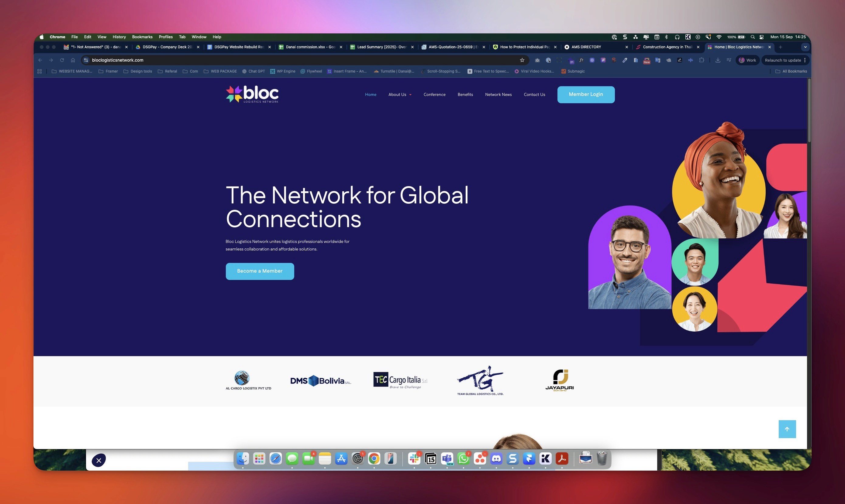The image size is (845, 504).
Task: Open Chrome's Downloads icon
Action: (718, 60)
